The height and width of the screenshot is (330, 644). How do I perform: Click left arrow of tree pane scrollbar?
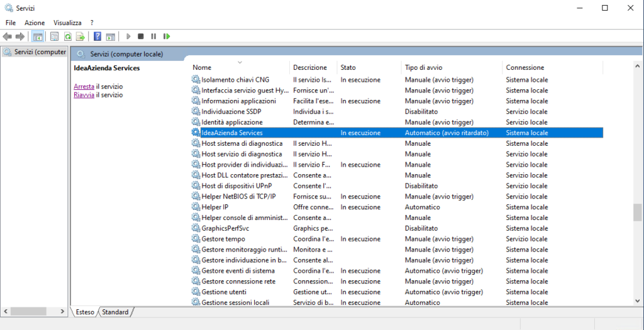pyautogui.click(x=5, y=312)
